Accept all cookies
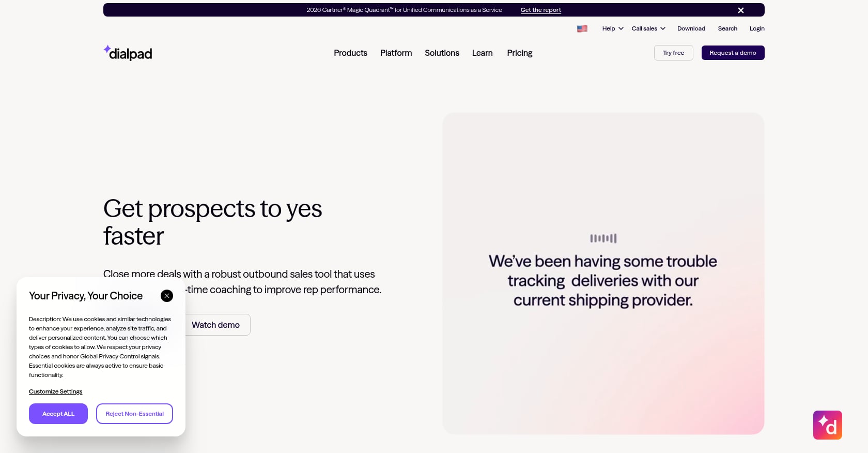The image size is (868, 453). click(58, 414)
